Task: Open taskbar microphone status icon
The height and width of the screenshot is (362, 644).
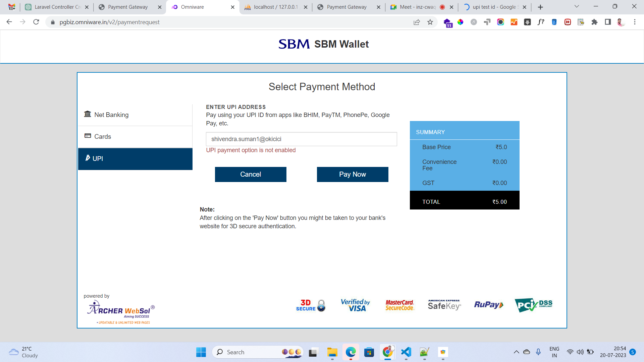Action: (538, 352)
